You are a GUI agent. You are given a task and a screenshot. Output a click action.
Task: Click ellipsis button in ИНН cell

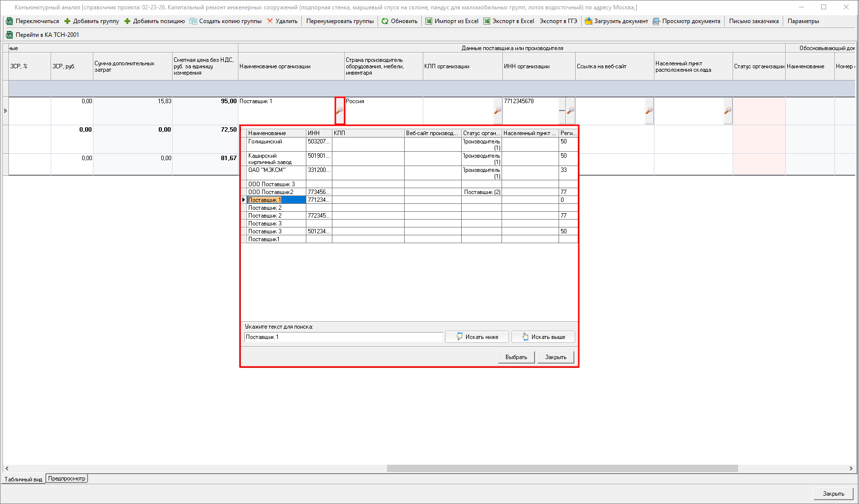562,111
